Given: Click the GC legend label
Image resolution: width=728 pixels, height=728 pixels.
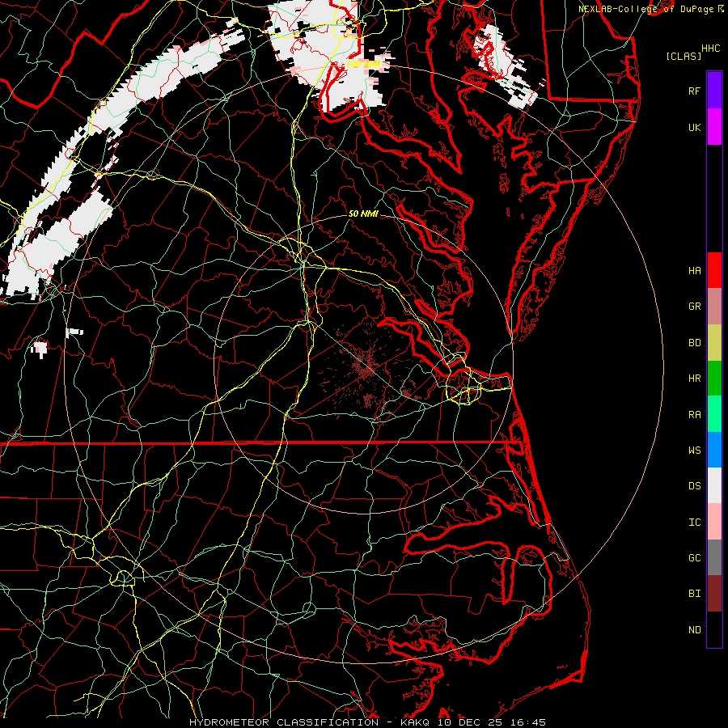Looking at the screenshot, I should click(x=695, y=558).
